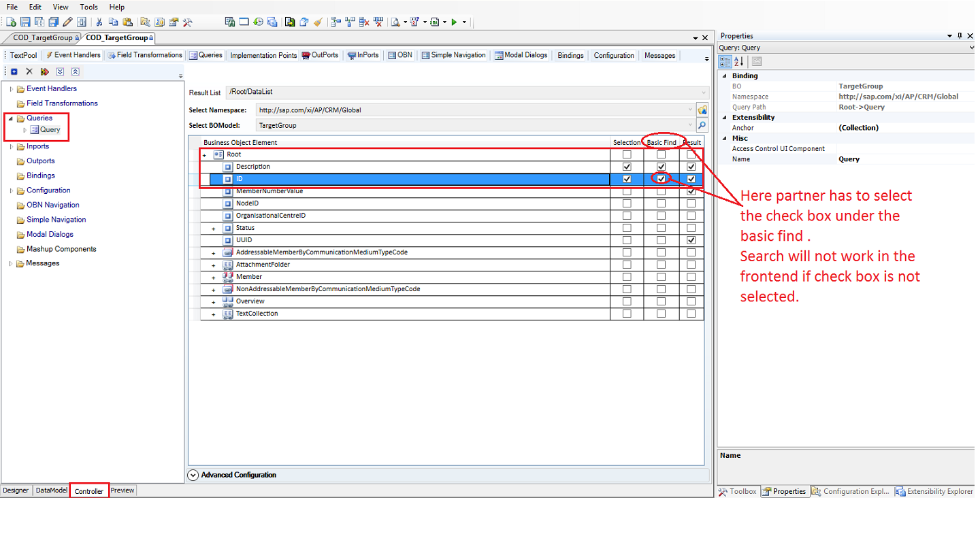Switch to the Controller bottom tab
This screenshot has width=980, height=551.
[x=89, y=491]
